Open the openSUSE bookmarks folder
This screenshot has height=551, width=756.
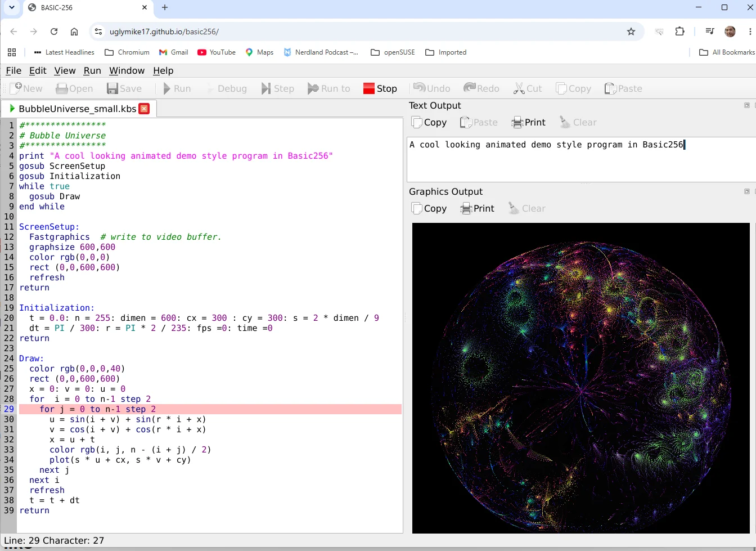[x=393, y=52]
